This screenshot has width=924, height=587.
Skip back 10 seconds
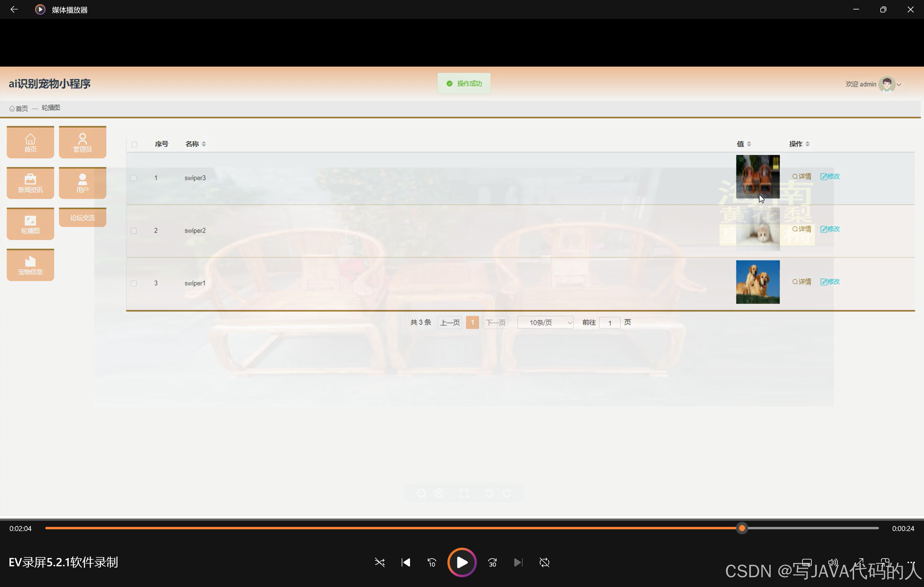pos(432,562)
